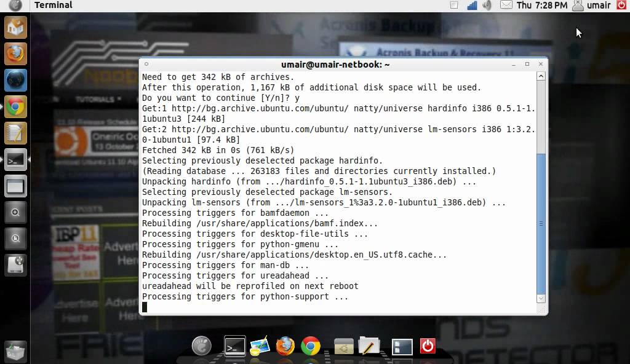
Task: Open the notepad text editor launcher icon
Action: [15, 133]
